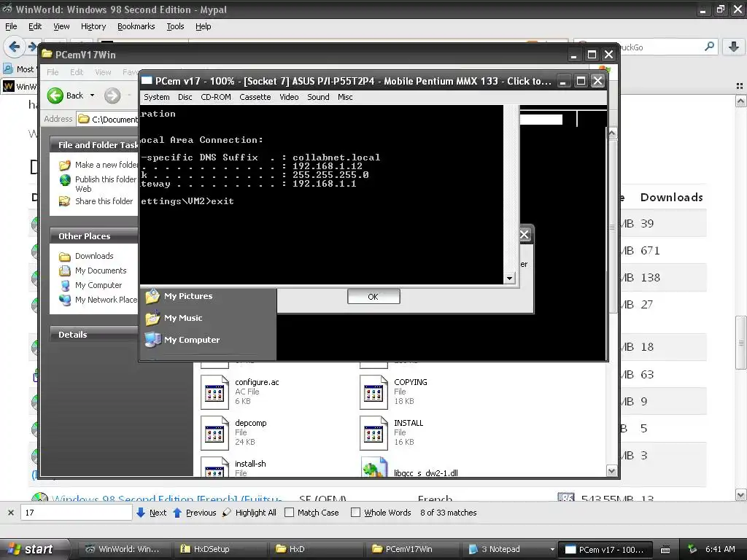
Task: Open the File menu in Mypal
Action: tap(11, 27)
